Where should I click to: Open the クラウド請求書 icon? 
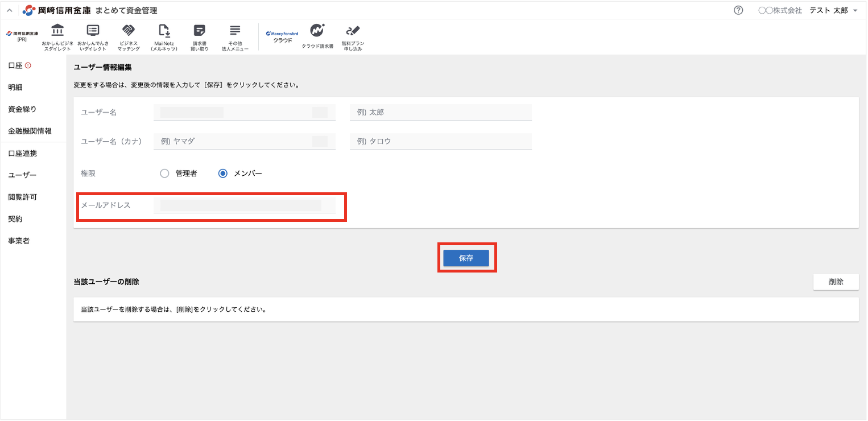click(317, 36)
